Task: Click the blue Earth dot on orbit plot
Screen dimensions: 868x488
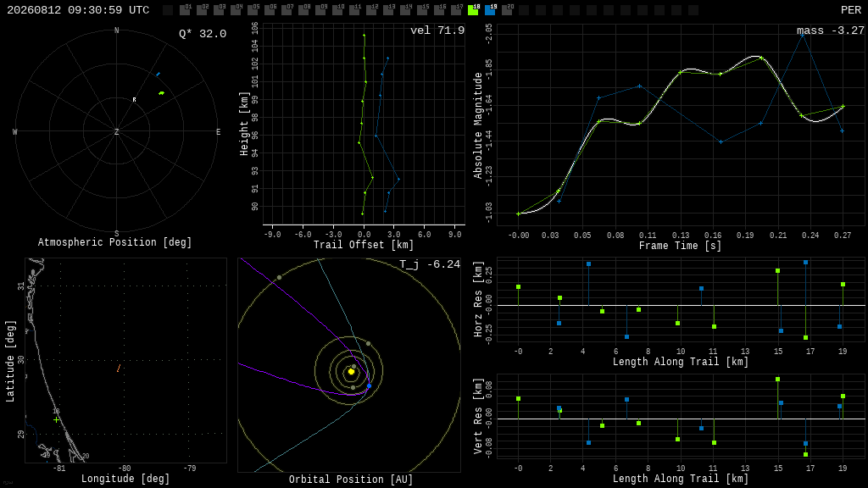Action: [370, 385]
